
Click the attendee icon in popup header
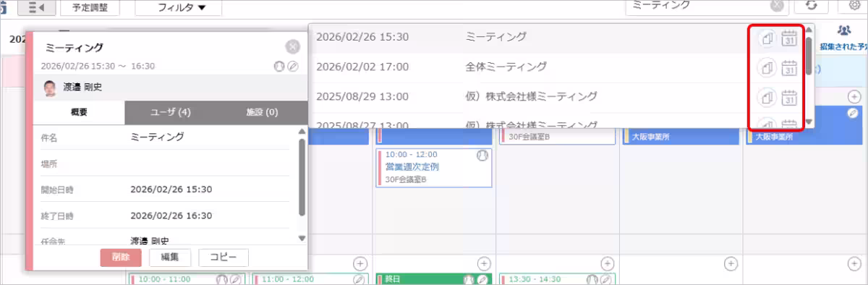[x=280, y=66]
